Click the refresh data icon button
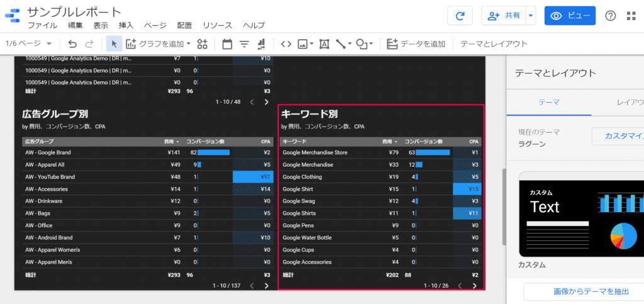The height and width of the screenshot is (304, 644). pyautogui.click(x=460, y=16)
